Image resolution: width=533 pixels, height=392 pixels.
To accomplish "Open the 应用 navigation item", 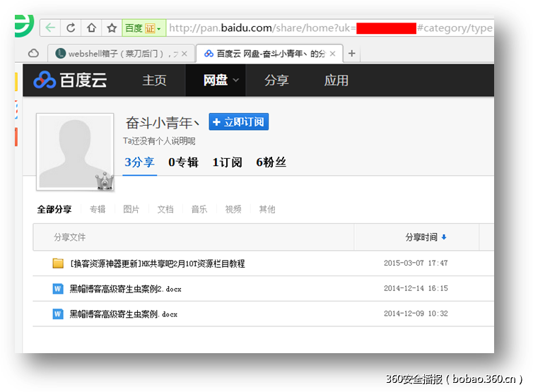I will tap(336, 81).
